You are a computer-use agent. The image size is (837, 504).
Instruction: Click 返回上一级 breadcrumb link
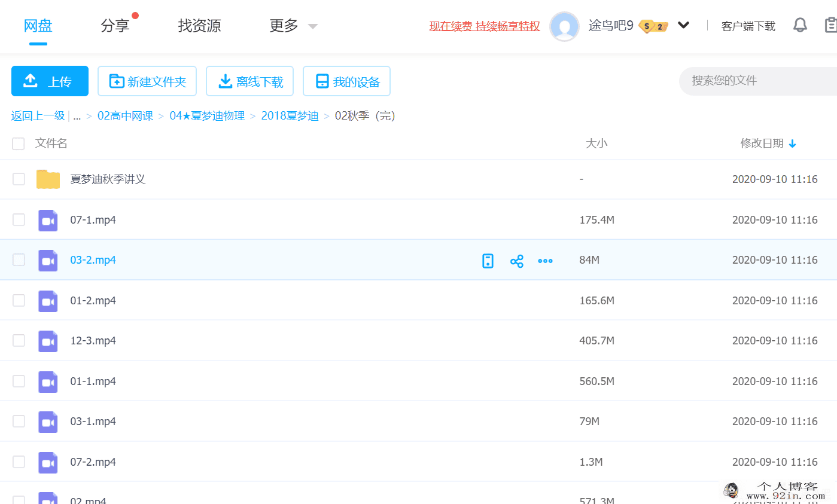pos(38,116)
